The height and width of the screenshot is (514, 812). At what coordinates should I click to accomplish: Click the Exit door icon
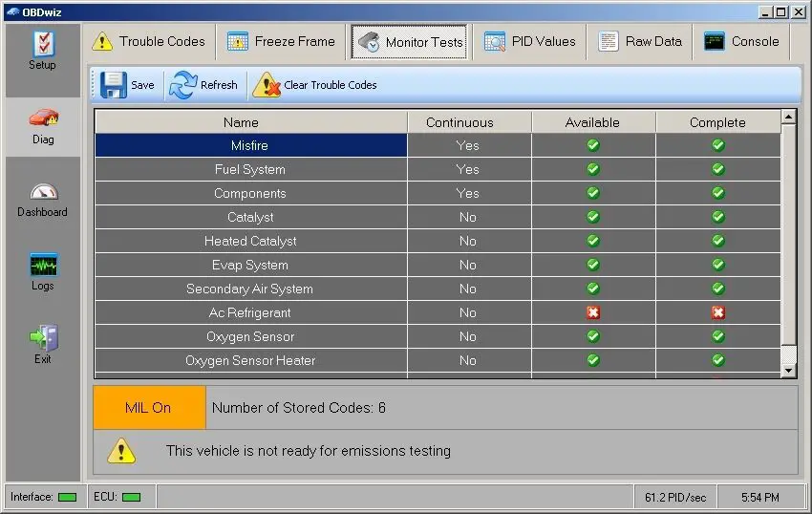coord(43,344)
